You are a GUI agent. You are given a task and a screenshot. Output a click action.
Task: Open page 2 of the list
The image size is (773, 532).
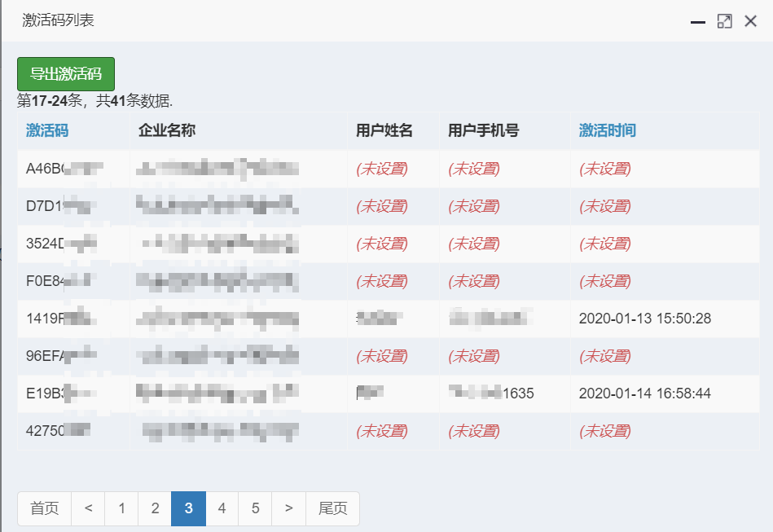[x=155, y=508]
